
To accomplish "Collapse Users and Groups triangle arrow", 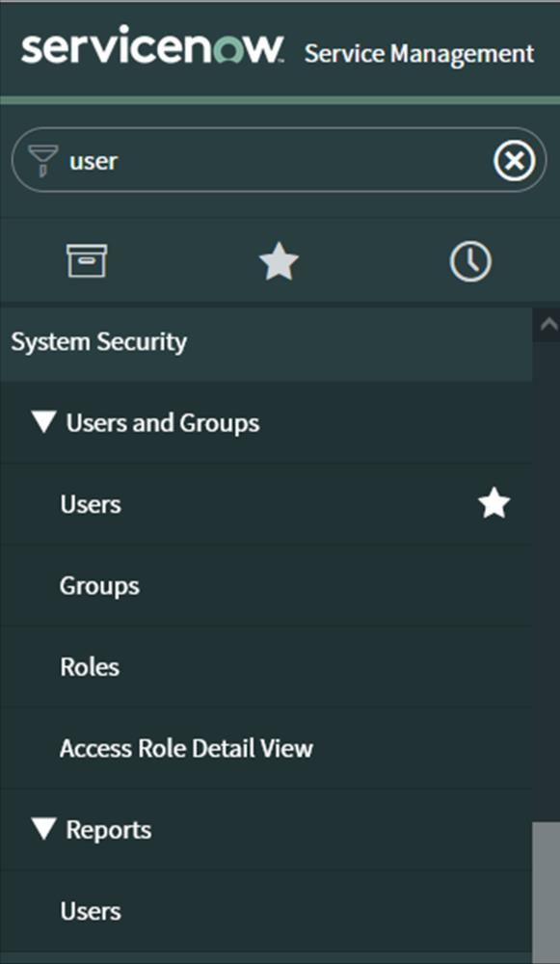I will pos(44,422).
